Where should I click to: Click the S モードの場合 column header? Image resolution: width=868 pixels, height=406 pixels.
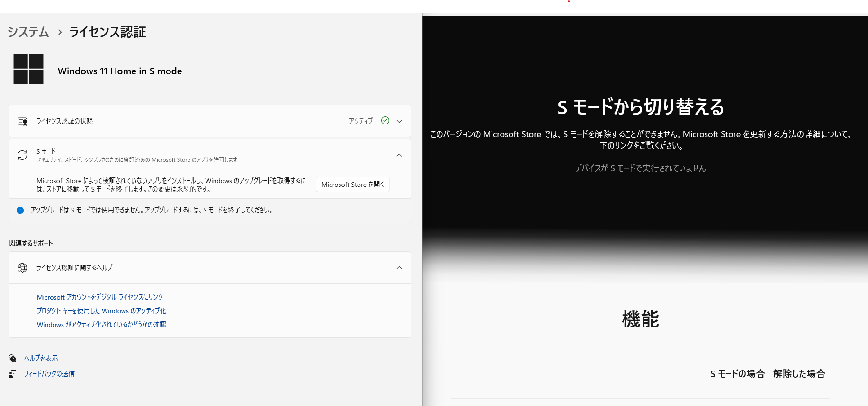pos(737,374)
